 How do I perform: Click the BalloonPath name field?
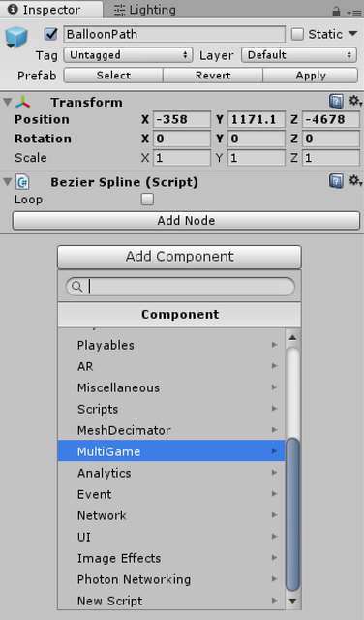[174, 34]
